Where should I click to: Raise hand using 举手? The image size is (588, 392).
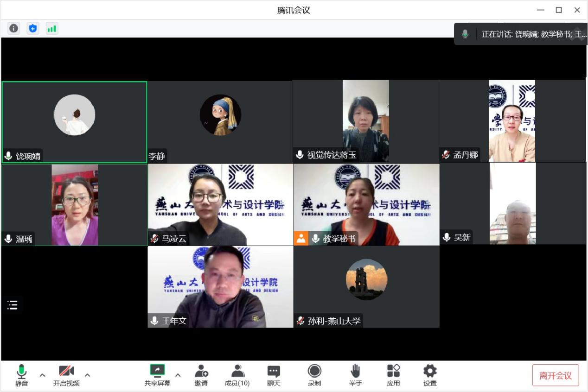356,375
